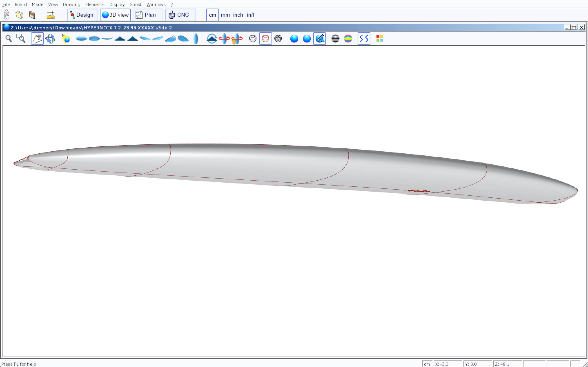Image resolution: width=588 pixels, height=367 pixels.
Task: Click the light source spotlight icon
Action: point(66,39)
